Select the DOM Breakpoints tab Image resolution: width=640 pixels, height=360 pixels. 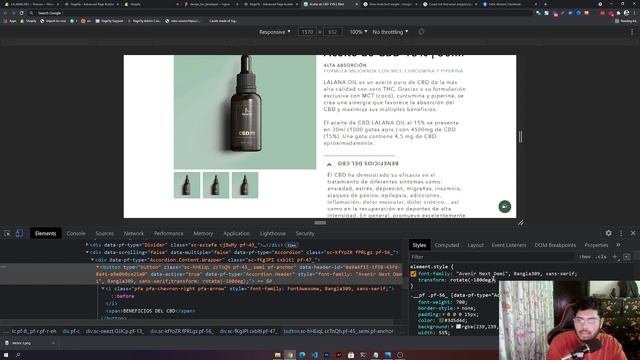coord(555,245)
